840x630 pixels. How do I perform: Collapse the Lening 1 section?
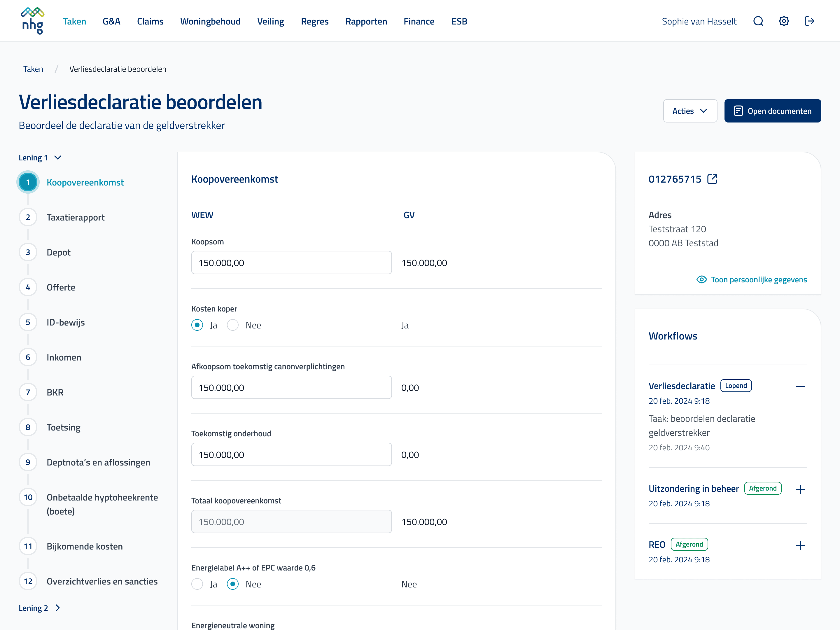[x=40, y=157]
